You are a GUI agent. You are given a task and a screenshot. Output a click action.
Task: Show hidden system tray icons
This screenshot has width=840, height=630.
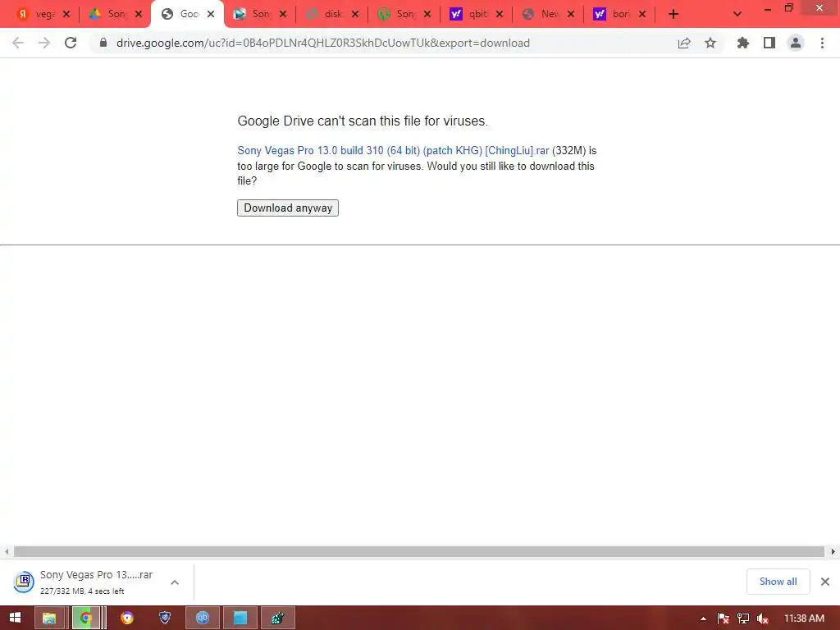703,619
